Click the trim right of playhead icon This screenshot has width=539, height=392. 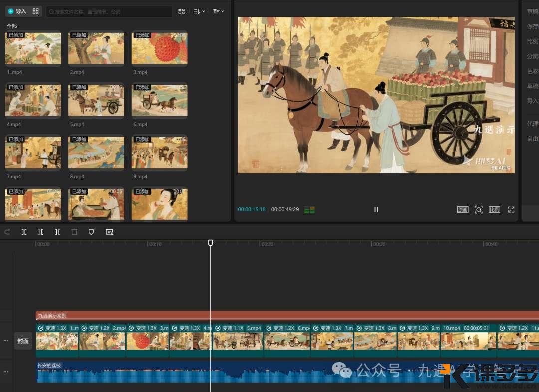coord(57,232)
